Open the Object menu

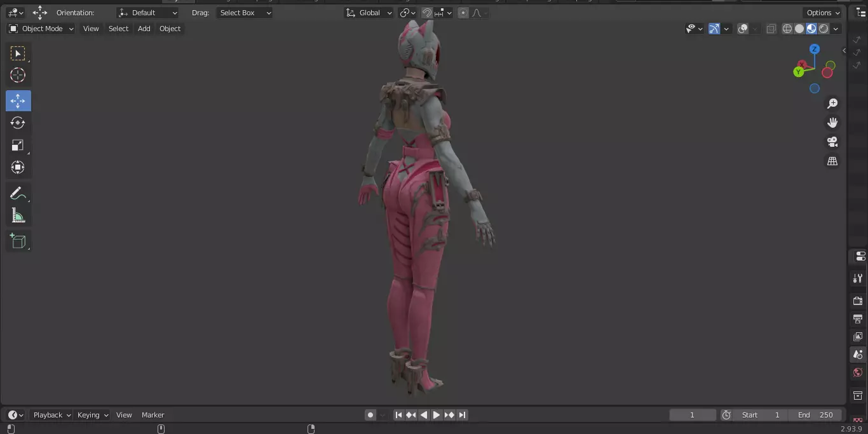click(x=170, y=29)
